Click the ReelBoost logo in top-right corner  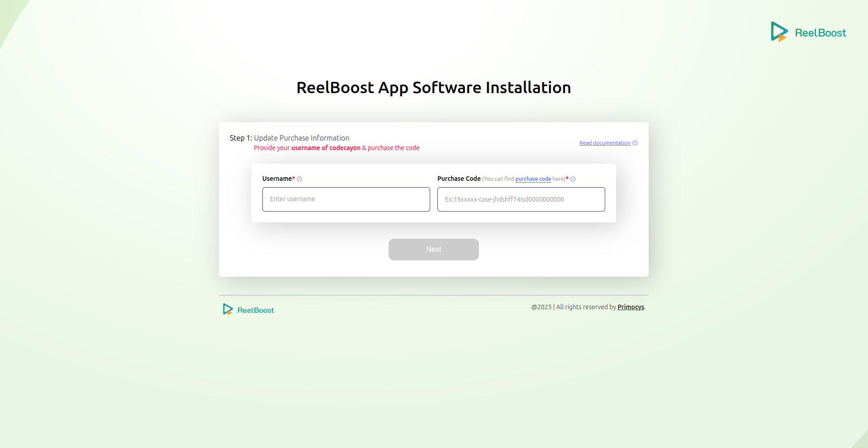pos(808,32)
